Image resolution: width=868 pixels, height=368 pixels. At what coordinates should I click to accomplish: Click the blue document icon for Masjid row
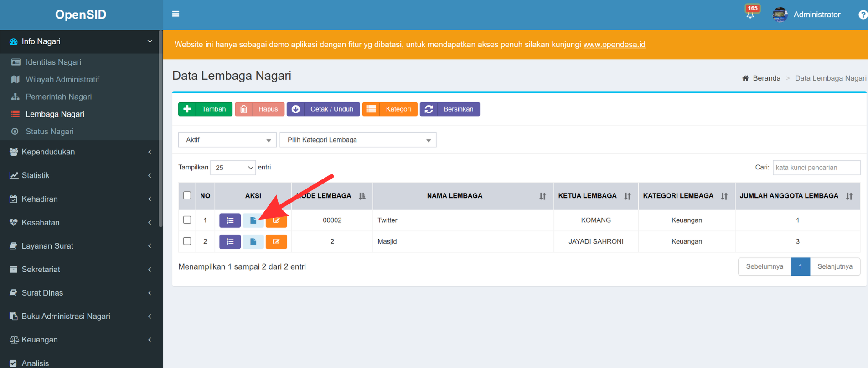(253, 242)
